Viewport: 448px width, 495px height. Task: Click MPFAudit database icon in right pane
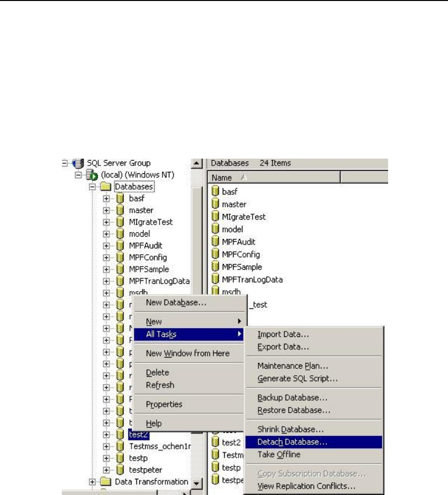pos(215,242)
